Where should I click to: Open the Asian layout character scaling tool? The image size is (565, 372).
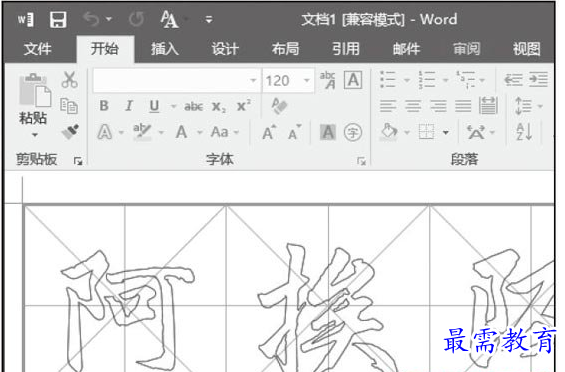476,132
